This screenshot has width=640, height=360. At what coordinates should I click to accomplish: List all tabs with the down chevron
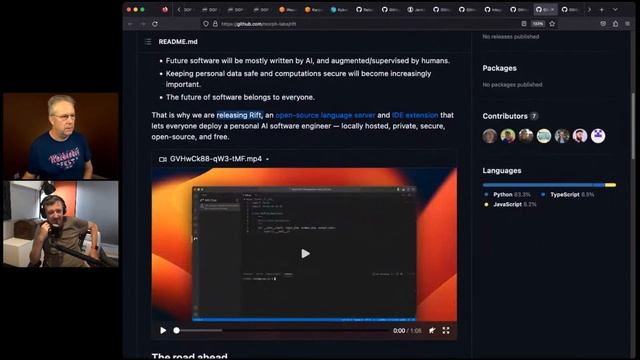(x=615, y=9)
